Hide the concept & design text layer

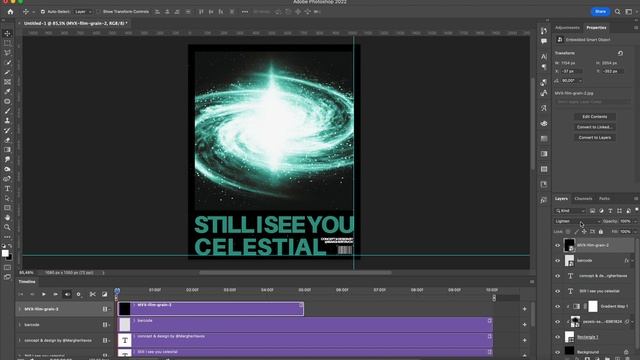pos(558,276)
